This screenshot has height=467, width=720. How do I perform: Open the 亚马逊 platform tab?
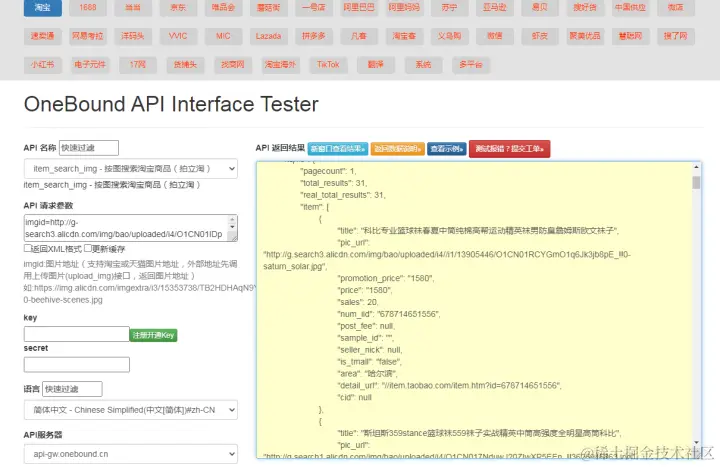(x=495, y=8)
